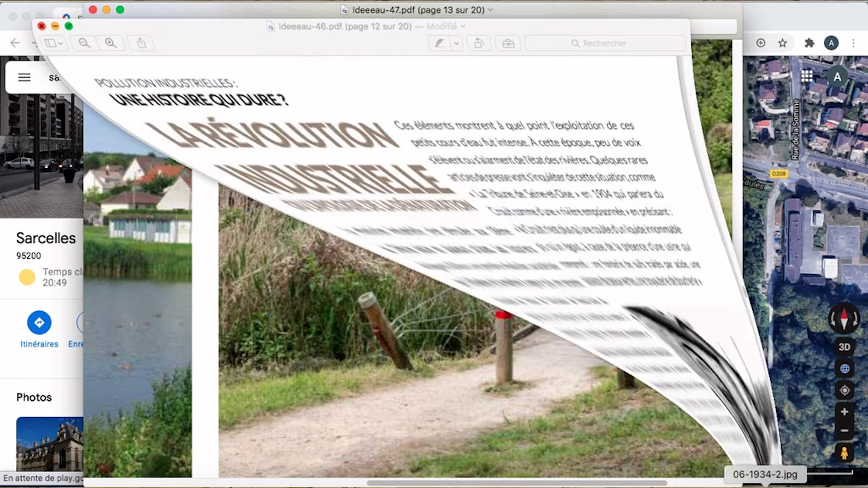The height and width of the screenshot is (488, 868).
Task: Zoom out the map with minus button
Action: [x=844, y=431]
